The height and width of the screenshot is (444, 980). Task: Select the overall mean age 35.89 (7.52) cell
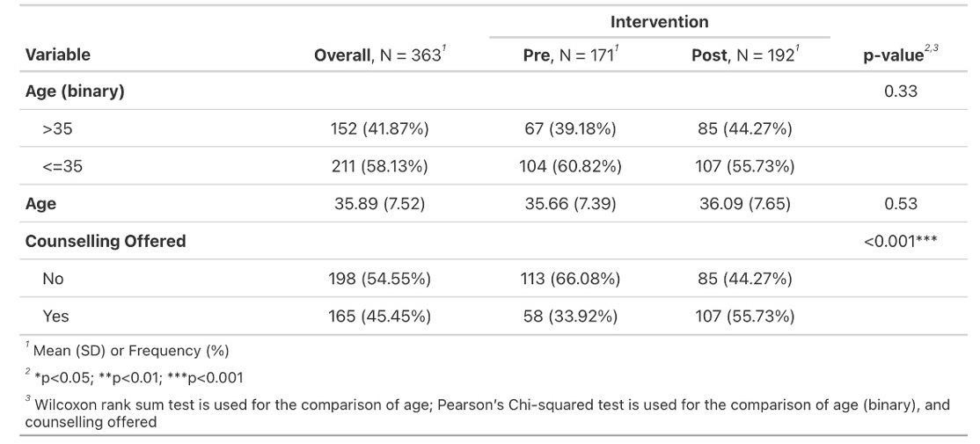379,204
